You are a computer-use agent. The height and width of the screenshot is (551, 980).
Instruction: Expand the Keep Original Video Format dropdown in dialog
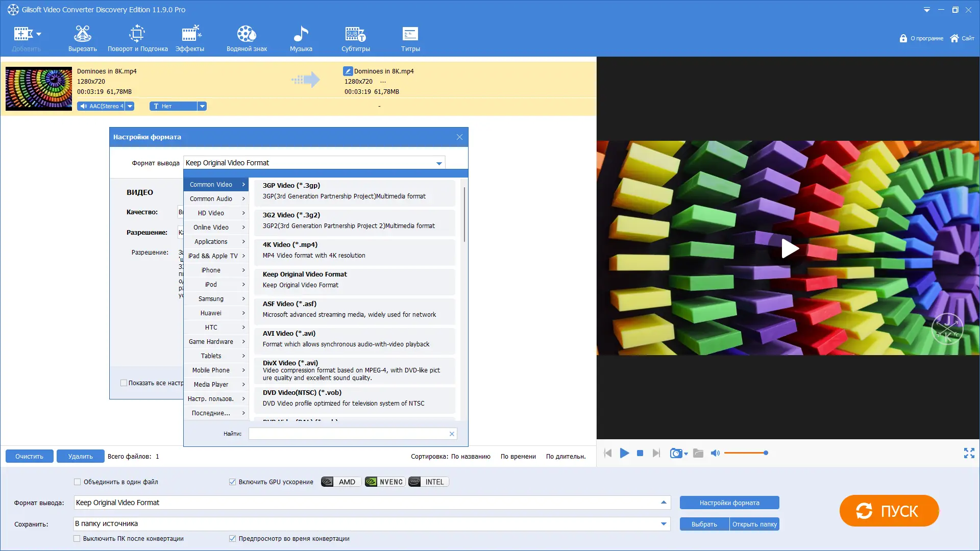click(438, 163)
